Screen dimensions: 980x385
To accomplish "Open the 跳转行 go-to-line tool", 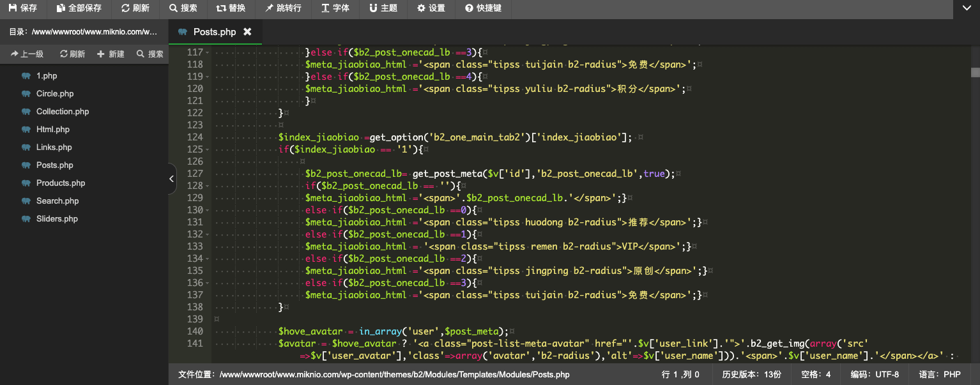I will click(x=283, y=8).
